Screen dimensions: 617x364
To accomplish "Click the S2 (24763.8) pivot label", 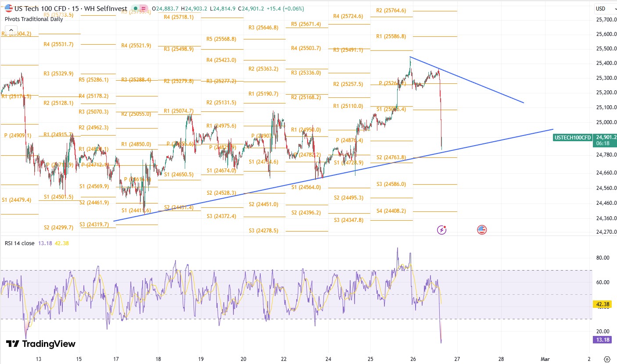I will click(x=391, y=157).
